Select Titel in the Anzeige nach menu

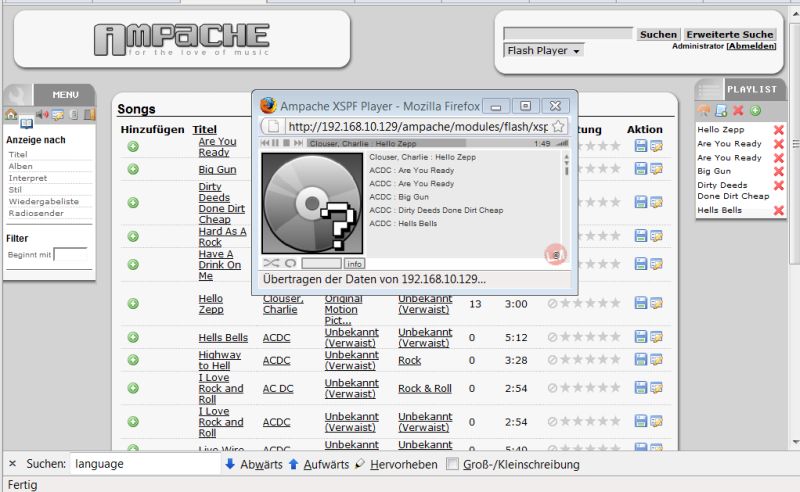[x=18, y=154]
